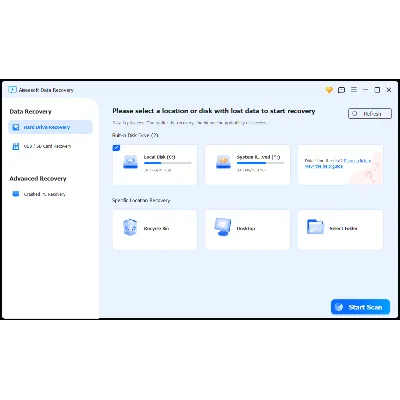Click the Built-in Disk Drive heading
This screenshot has width=400, height=400.
[x=135, y=135]
